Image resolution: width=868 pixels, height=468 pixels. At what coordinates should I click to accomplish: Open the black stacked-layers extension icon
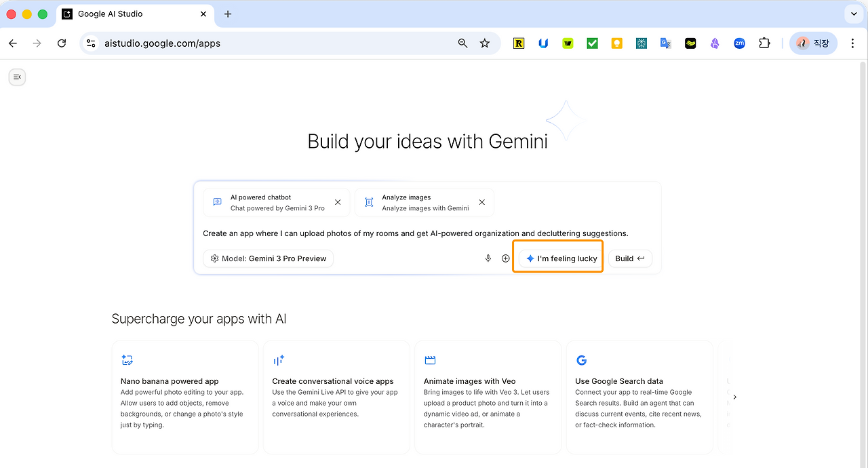click(690, 43)
